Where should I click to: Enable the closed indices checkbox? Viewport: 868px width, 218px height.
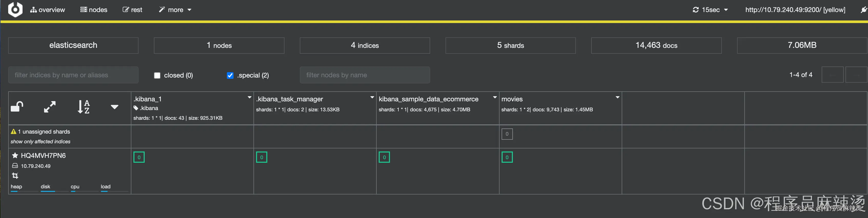coord(157,75)
